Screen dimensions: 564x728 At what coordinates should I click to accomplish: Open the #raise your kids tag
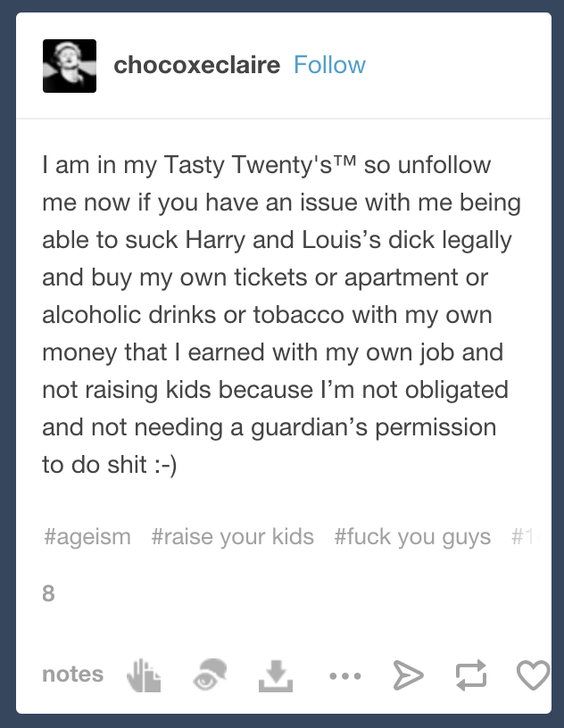[233, 537]
